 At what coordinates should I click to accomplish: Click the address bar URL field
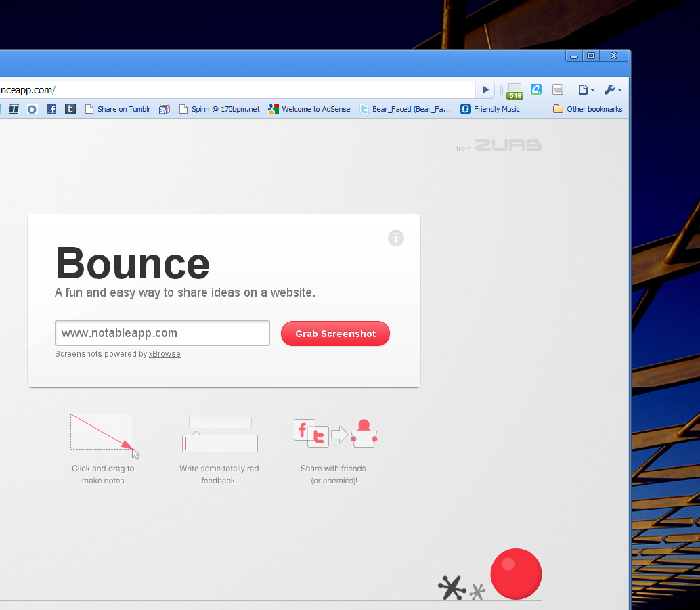pos(237,90)
